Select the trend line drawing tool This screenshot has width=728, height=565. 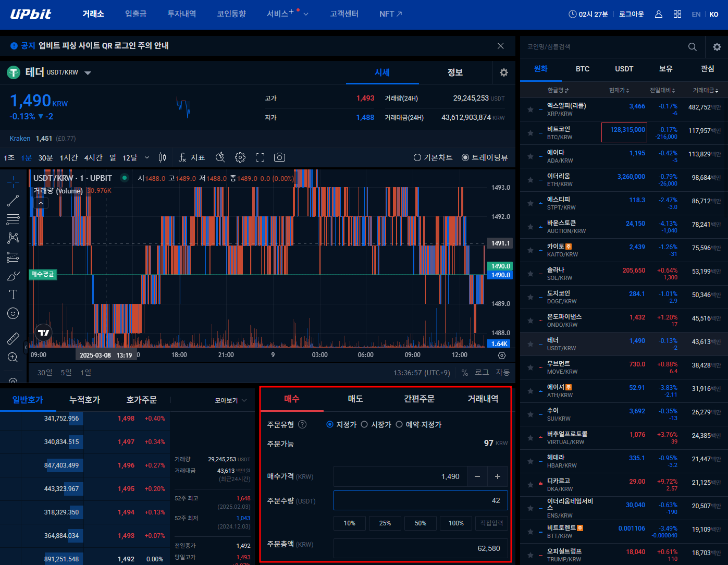(13, 201)
